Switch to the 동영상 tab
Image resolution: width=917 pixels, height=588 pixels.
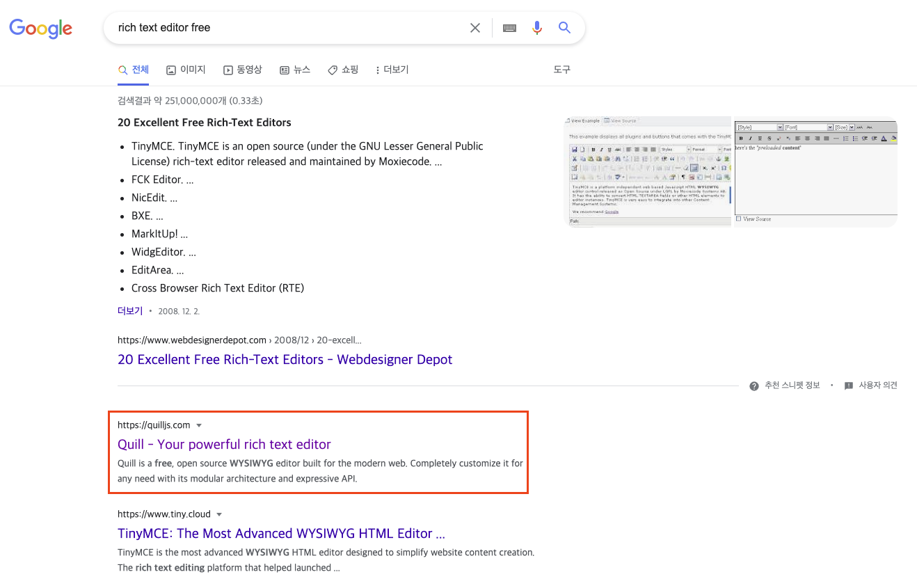point(243,70)
